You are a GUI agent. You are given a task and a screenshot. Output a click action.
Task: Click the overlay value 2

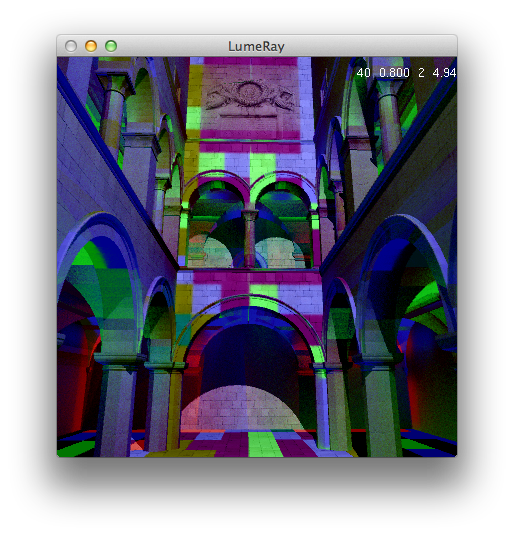[421, 72]
